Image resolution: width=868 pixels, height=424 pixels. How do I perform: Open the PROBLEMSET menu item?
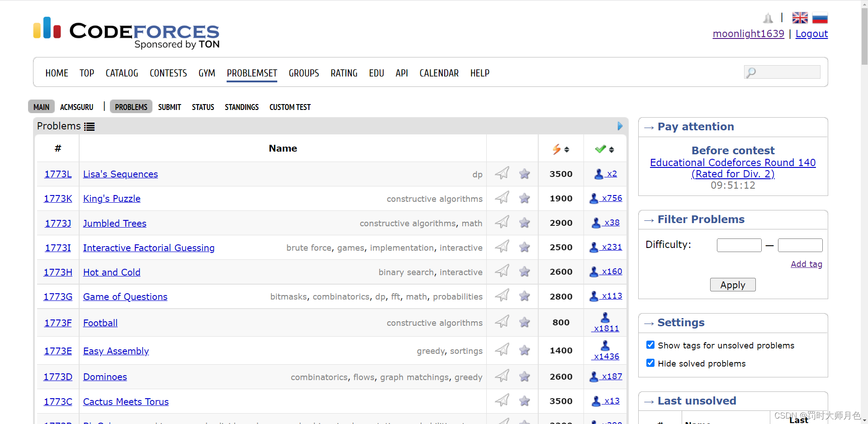point(252,73)
